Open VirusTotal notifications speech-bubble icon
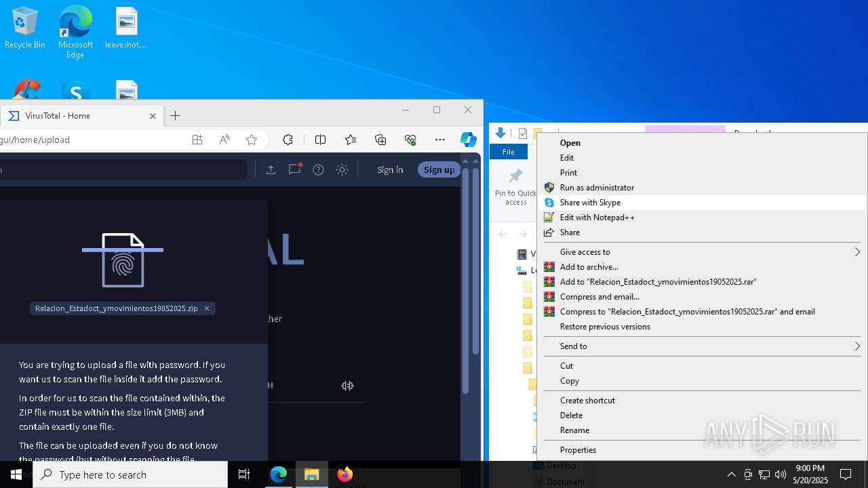868x488 pixels. click(x=294, y=169)
